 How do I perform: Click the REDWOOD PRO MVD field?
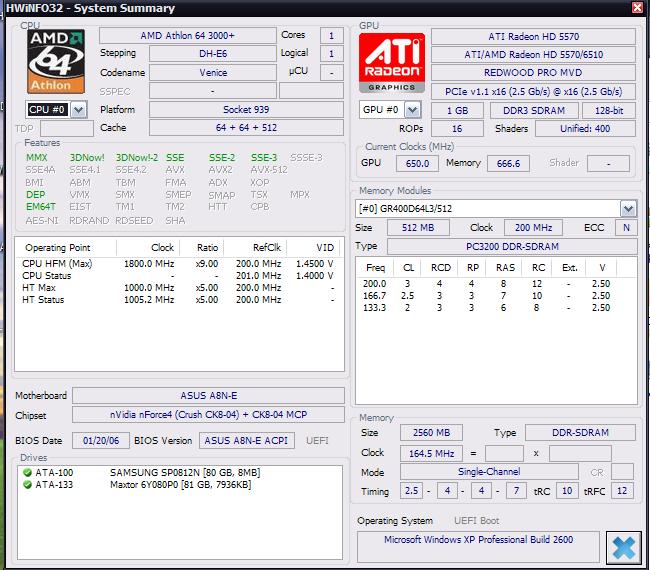click(x=533, y=73)
